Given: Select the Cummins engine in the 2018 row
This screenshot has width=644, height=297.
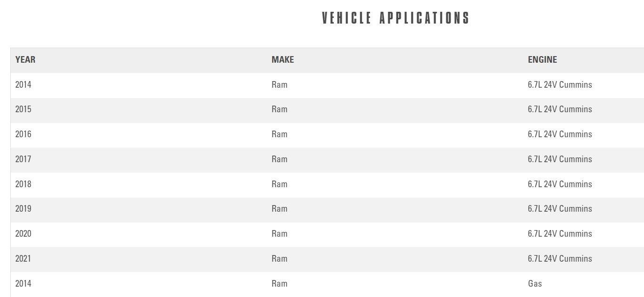Looking at the screenshot, I should [x=560, y=184].
